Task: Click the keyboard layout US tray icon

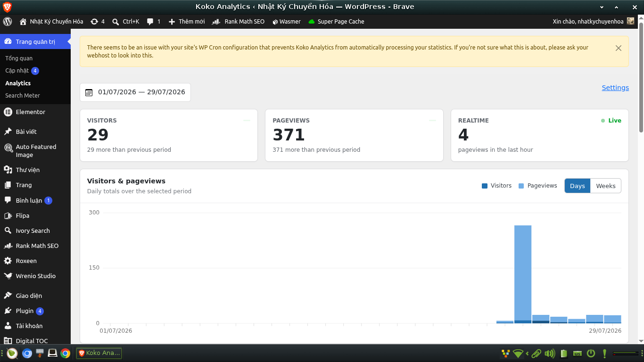Action: (x=578, y=353)
